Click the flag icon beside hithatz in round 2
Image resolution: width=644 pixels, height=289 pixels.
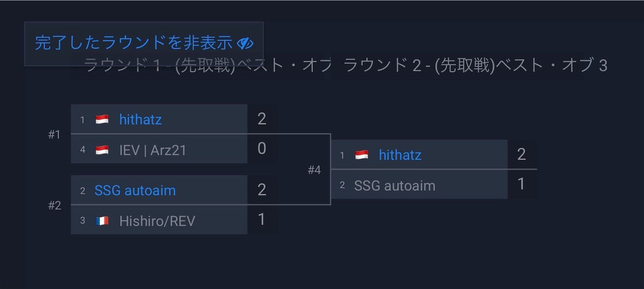pos(362,155)
